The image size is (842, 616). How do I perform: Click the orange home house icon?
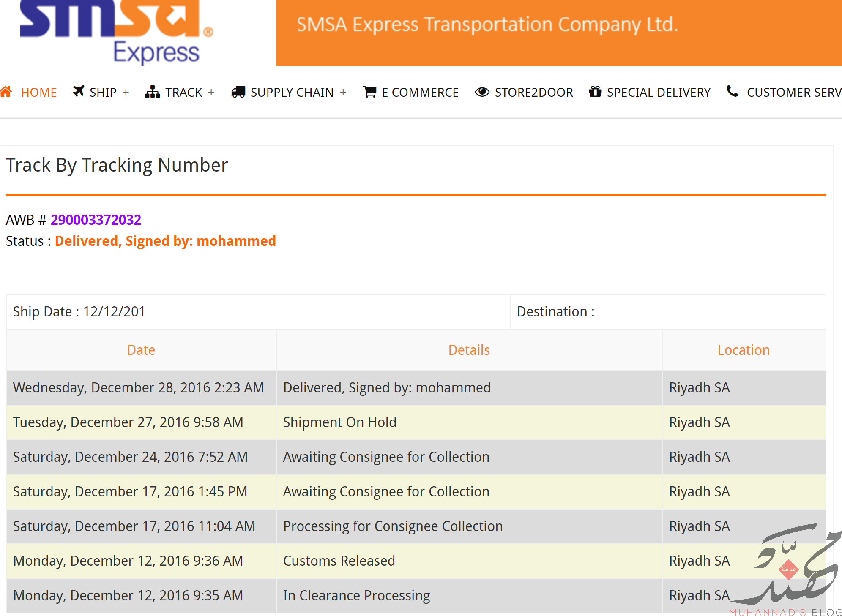[x=6, y=91]
